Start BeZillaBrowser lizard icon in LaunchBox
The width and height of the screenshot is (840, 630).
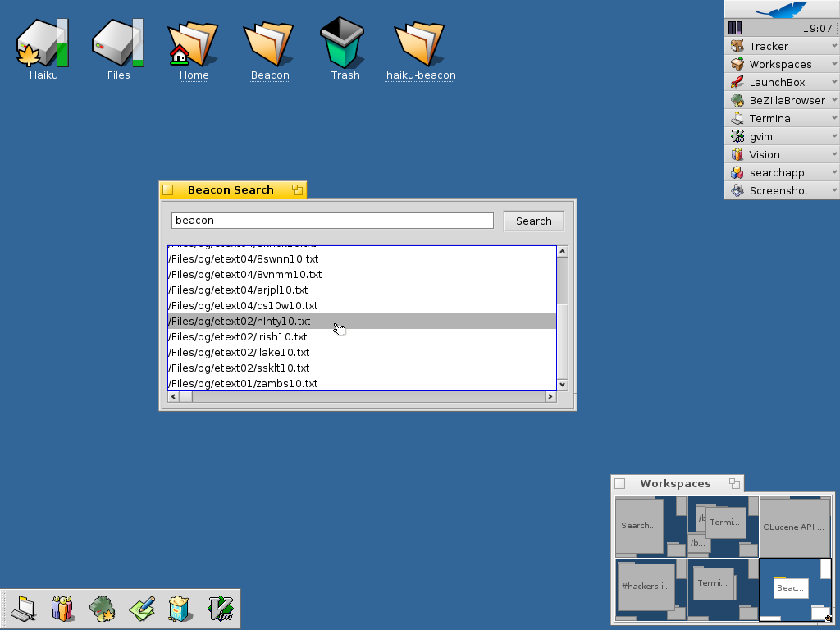[x=102, y=608]
